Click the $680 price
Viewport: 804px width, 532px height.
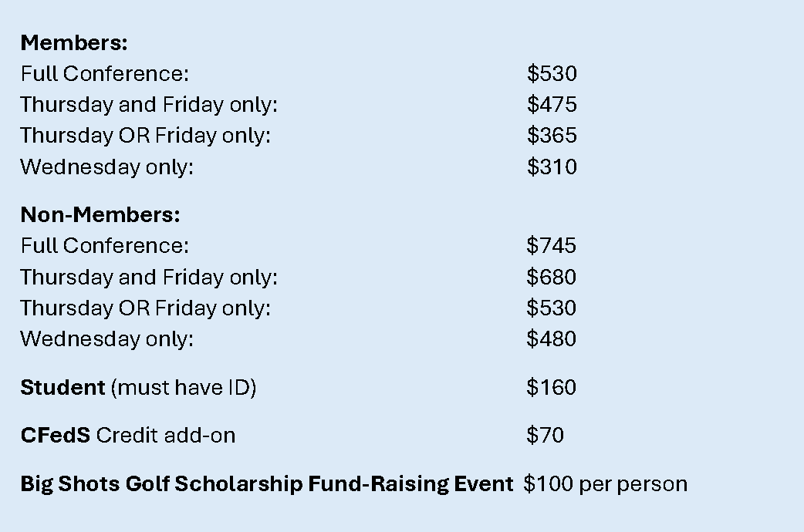[x=551, y=278]
